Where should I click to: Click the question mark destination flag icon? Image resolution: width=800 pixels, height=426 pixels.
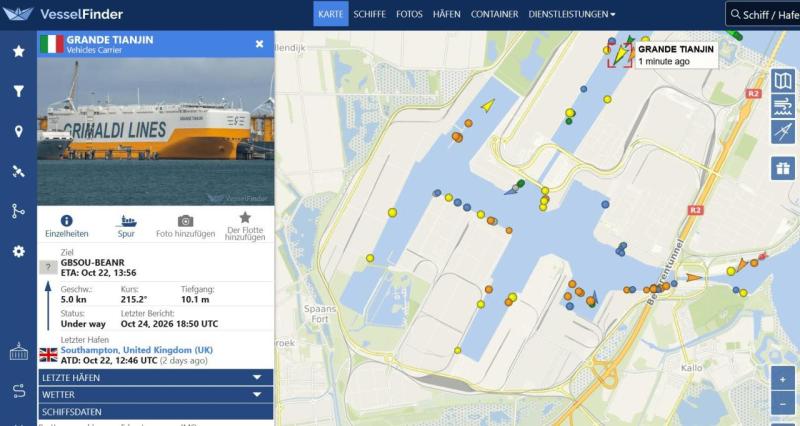click(48, 267)
